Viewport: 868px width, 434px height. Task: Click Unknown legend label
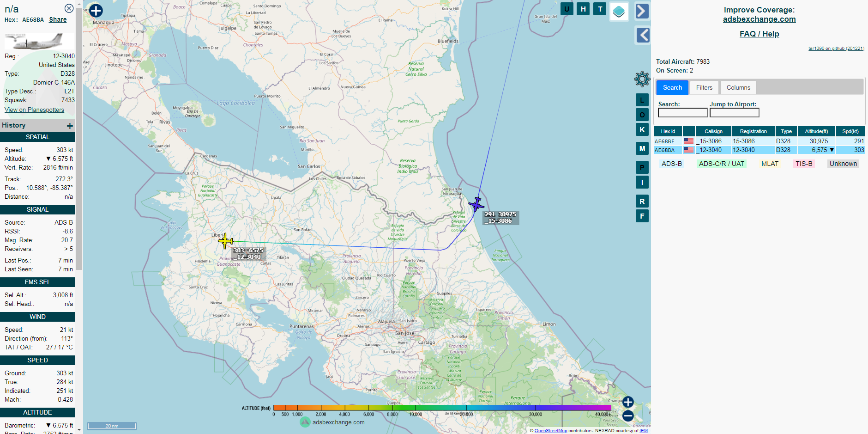click(843, 164)
